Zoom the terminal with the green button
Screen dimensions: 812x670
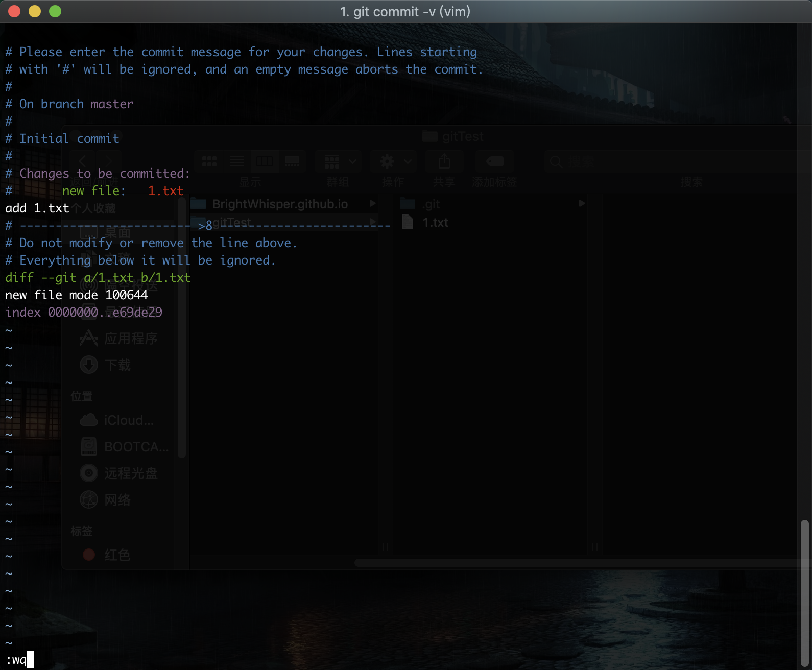coord(55,11)
